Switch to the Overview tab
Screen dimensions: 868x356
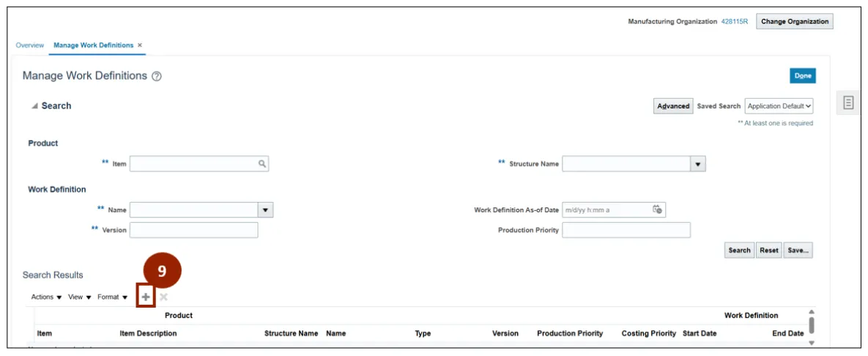click(x=30, y=45)
